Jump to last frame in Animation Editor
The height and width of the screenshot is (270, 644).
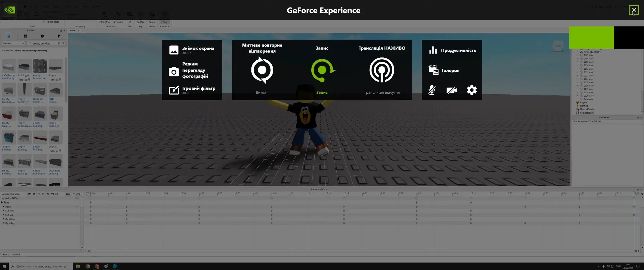click(x=52, y=194)
